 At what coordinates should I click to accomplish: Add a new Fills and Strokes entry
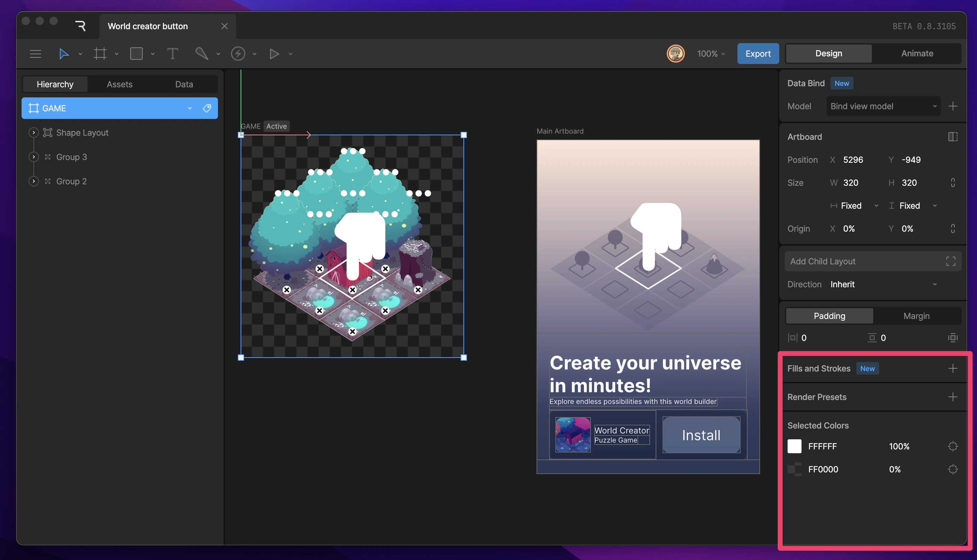[952, 368]
